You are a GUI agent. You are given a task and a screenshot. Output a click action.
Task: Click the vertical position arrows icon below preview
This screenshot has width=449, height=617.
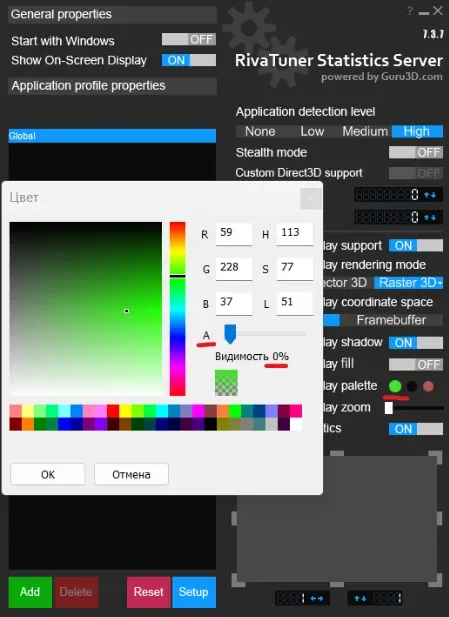click(x=360, y=599)
